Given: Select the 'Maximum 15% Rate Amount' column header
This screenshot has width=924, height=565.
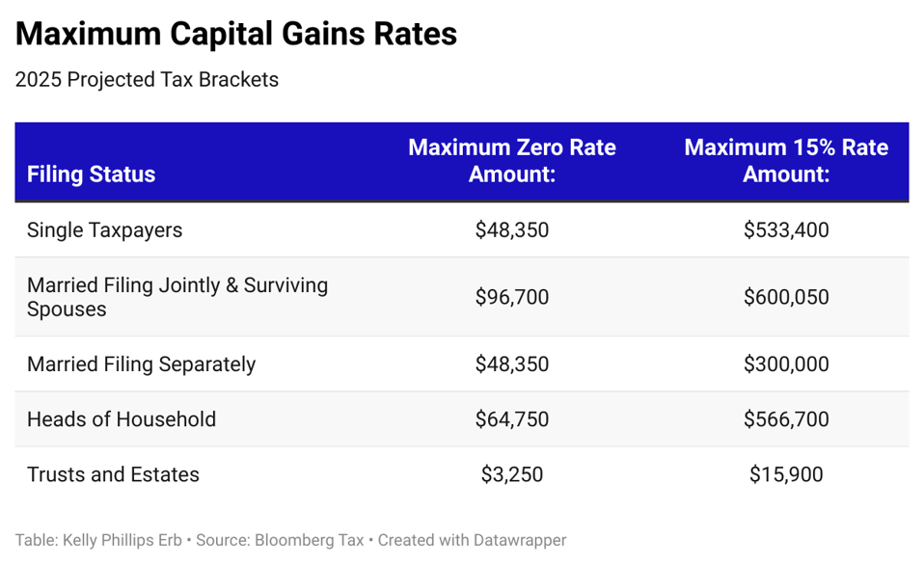Looking at the screenshot, I should click(x=785, y=161).
